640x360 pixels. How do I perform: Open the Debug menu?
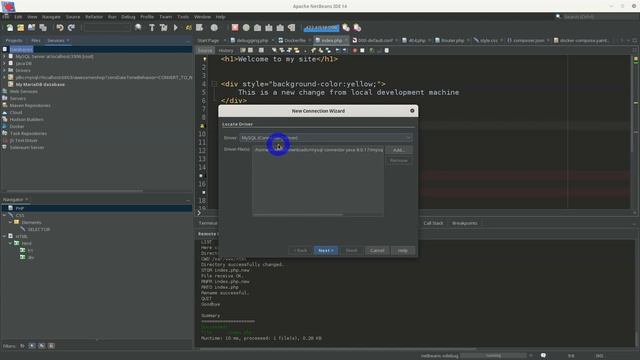click(x=128, y=17)
